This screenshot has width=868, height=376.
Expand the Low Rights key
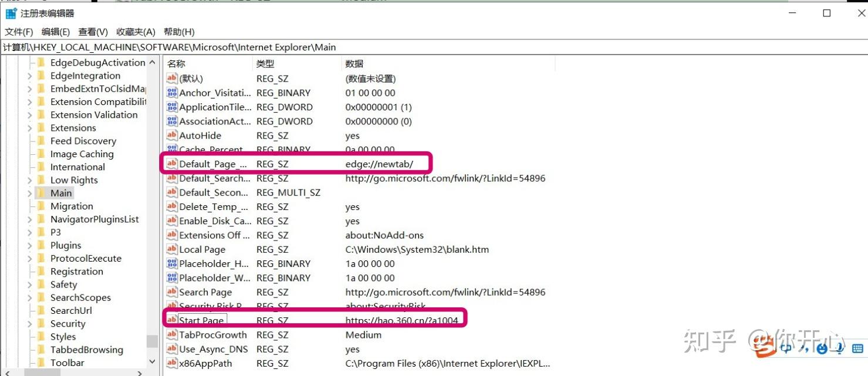tap(29, 180)
